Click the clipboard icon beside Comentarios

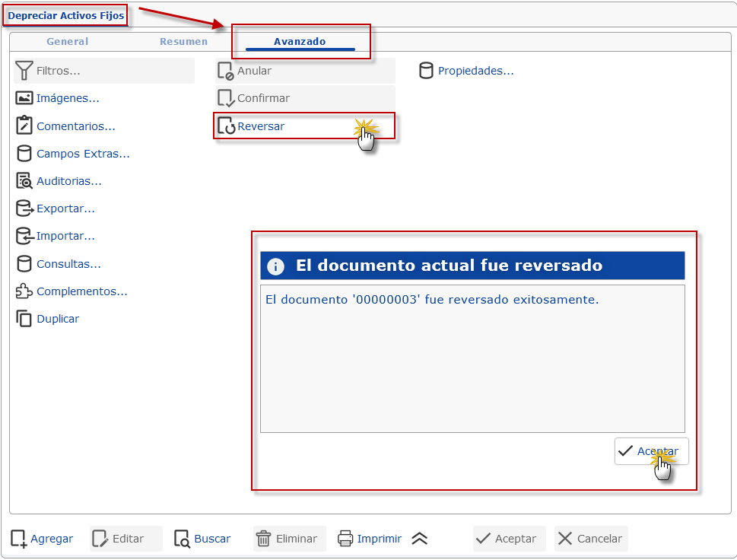24,126
